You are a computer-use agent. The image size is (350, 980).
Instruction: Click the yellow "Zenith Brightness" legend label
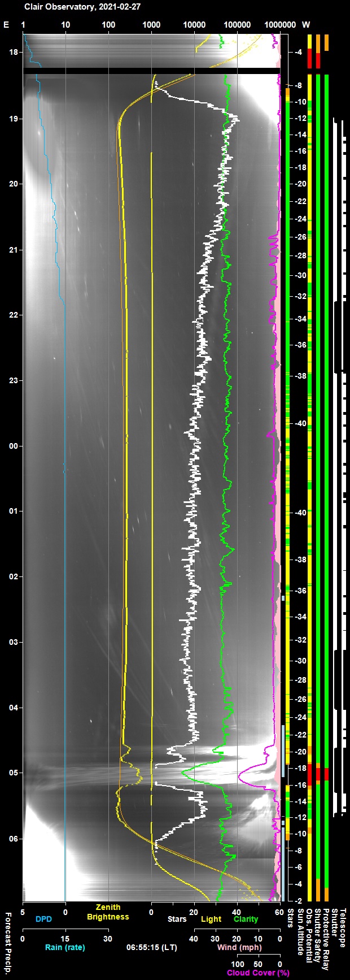[108, 912]
